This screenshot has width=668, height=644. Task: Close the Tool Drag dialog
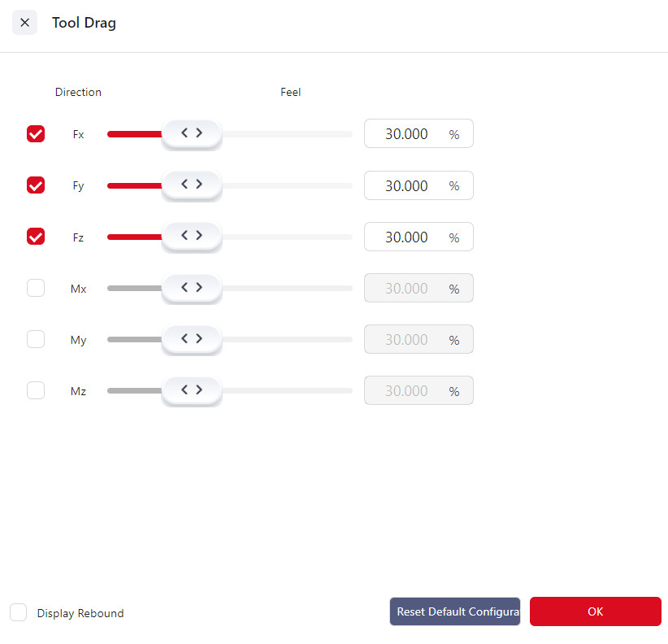tap(24, 23)
